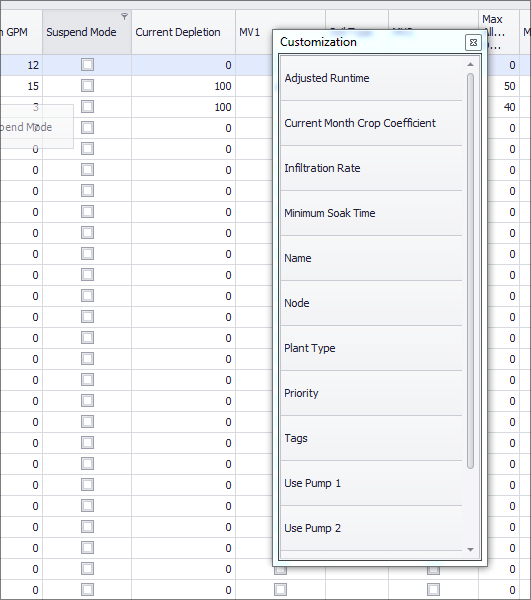Toggle Suspend Mode checkbox in first row
The width and height of the screenshot is (531, 600).
[x=87, y=65]
